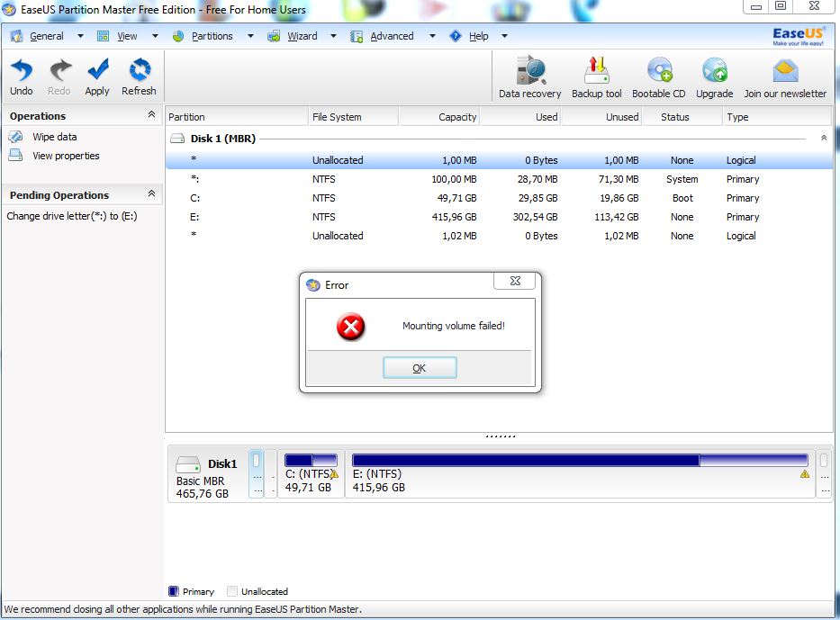Open the Bootable CD creator
This screenshot has width=840, height=620.
[658, 71]
